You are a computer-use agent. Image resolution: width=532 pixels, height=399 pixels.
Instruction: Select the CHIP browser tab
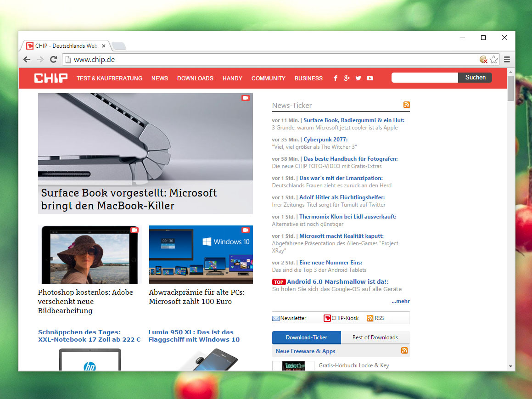(66, 46)
